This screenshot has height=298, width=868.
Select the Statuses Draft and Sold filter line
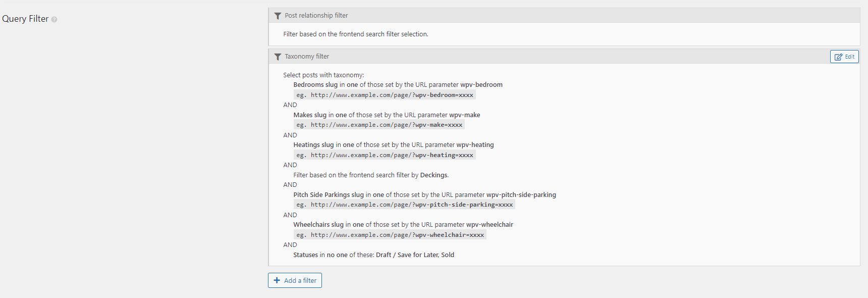click(x=373, y=255)
